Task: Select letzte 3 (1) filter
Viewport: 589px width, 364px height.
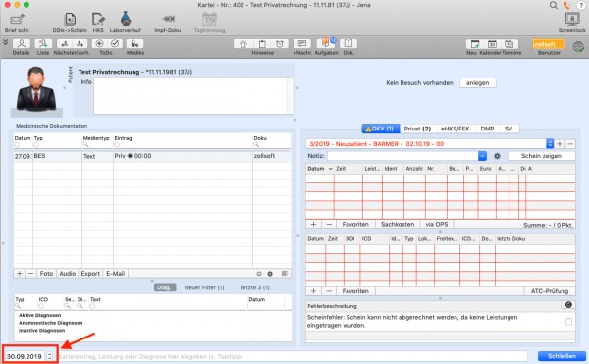Action: click(255, 287)
